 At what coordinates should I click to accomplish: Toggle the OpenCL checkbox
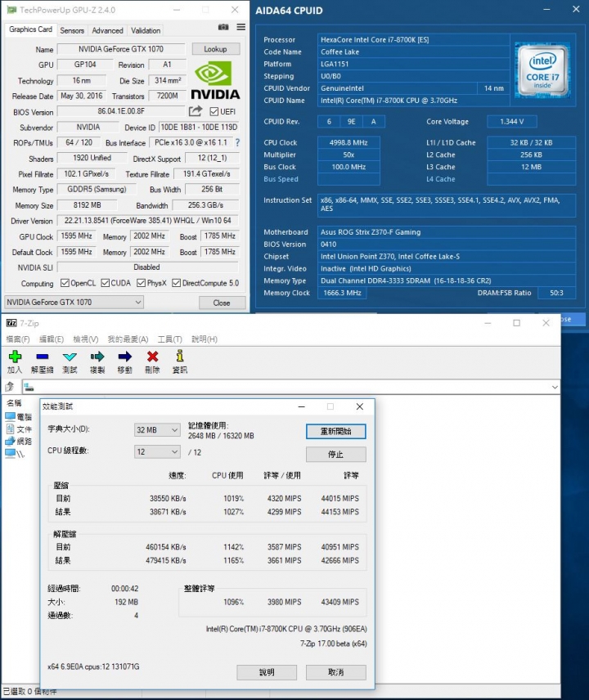tap(65, 283)
